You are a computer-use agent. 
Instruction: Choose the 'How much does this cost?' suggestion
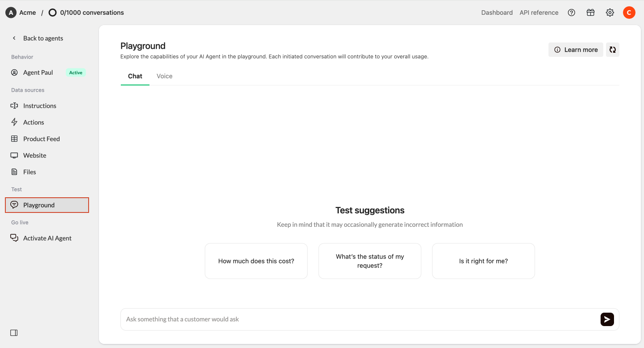pos(256,261)
